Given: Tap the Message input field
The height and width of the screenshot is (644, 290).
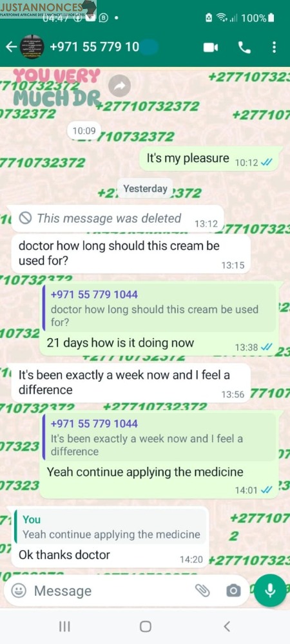Looking at the screenshot, I should coord(111,591).
